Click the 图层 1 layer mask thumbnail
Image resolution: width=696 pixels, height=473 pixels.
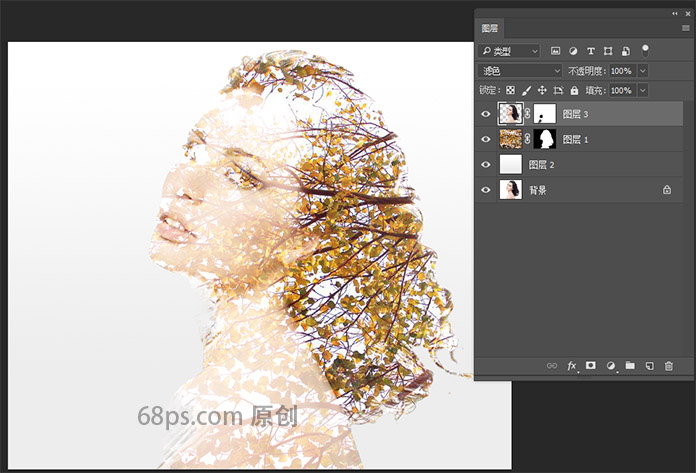pyautogui.click(x=545, y=139)
